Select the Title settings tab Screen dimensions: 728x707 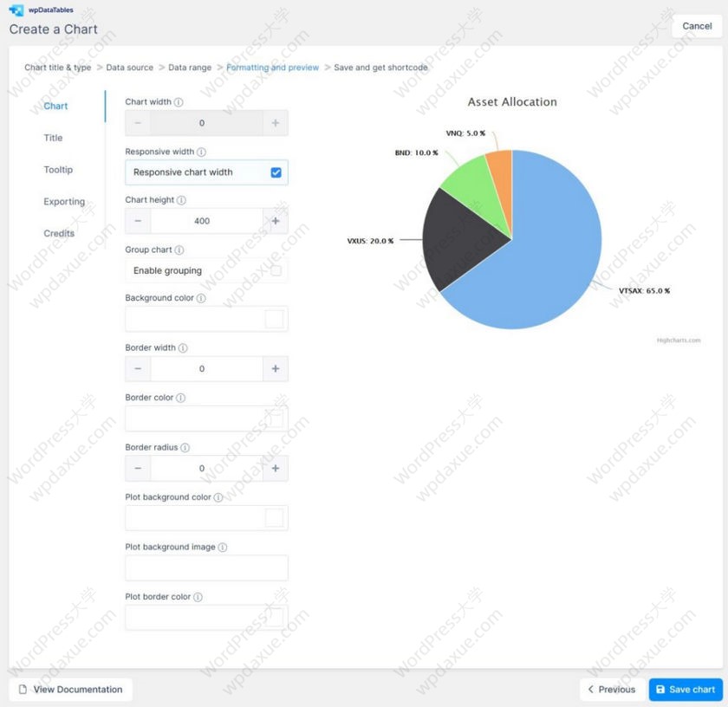tap(53, 138)
